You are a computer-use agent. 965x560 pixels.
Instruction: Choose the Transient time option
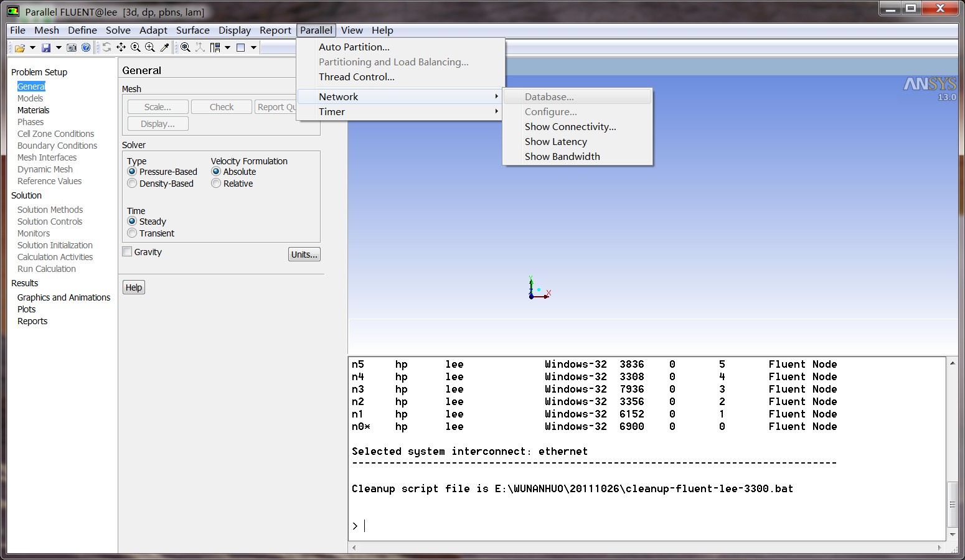click(x=132, y=233)
